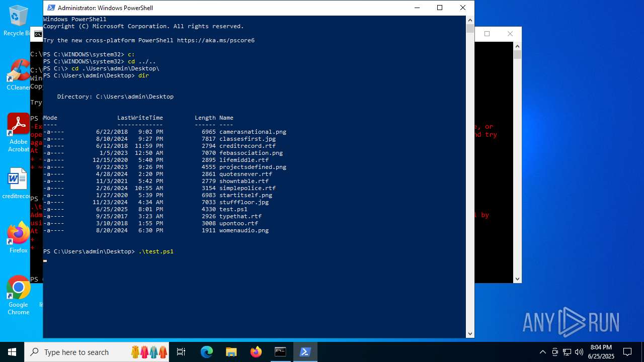The height and width of the screenshot is (362, 644).
Task: Open the Adobe Acrobat desktop shortcut
Action: (19, 132)
